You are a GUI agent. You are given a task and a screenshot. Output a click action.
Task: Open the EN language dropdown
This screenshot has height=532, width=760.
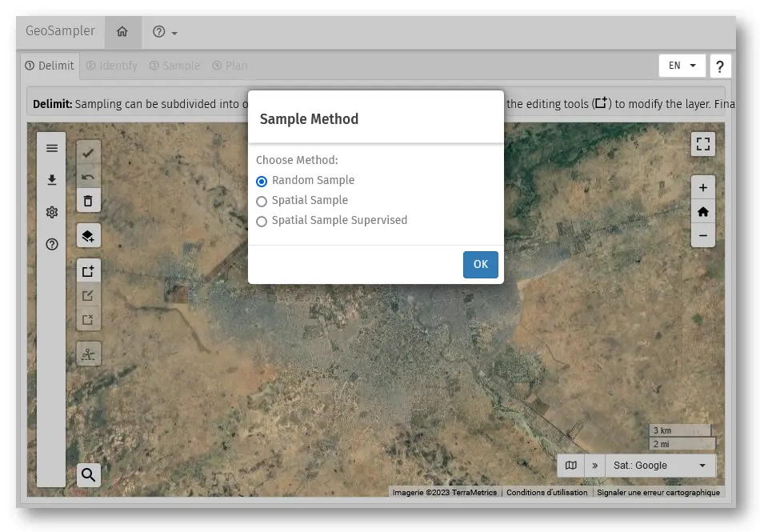[x=682, y=66]
